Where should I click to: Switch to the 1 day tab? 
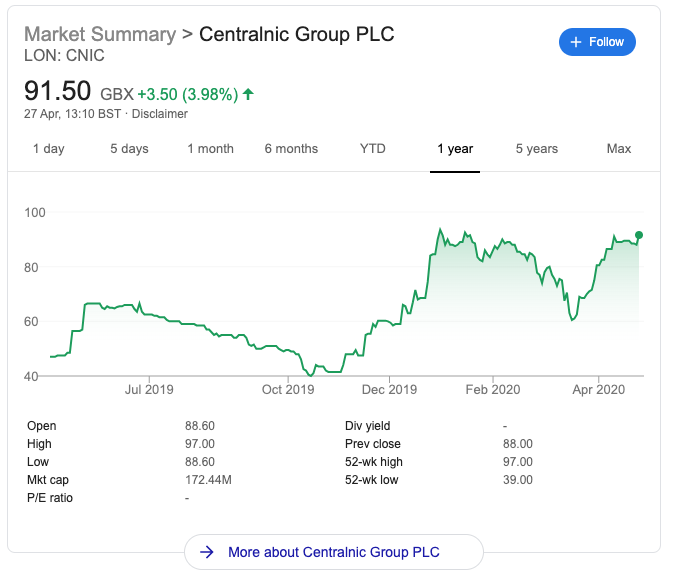48,149
